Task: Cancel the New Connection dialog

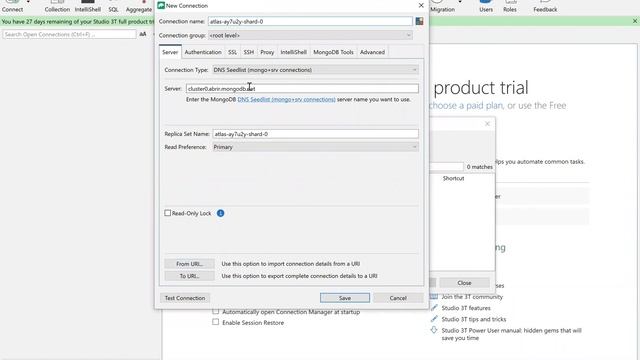Action: click(x=398, y=298)
